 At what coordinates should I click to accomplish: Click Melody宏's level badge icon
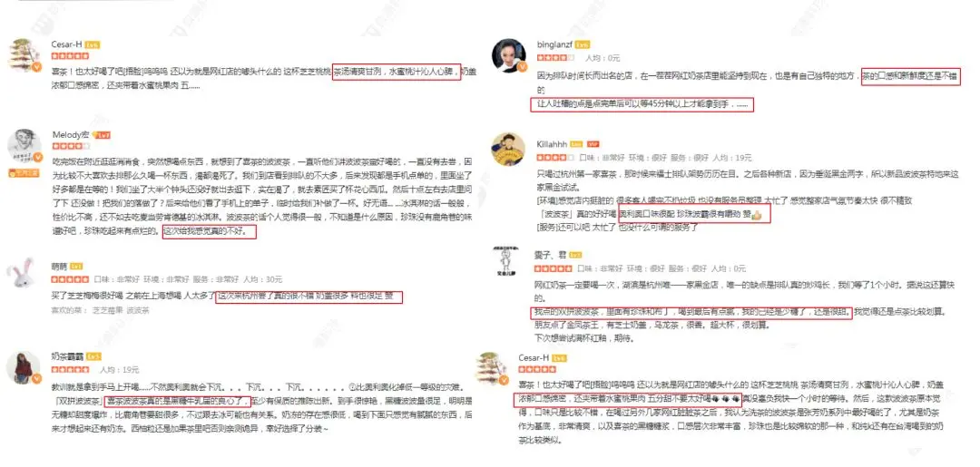(x=102, y=135)
